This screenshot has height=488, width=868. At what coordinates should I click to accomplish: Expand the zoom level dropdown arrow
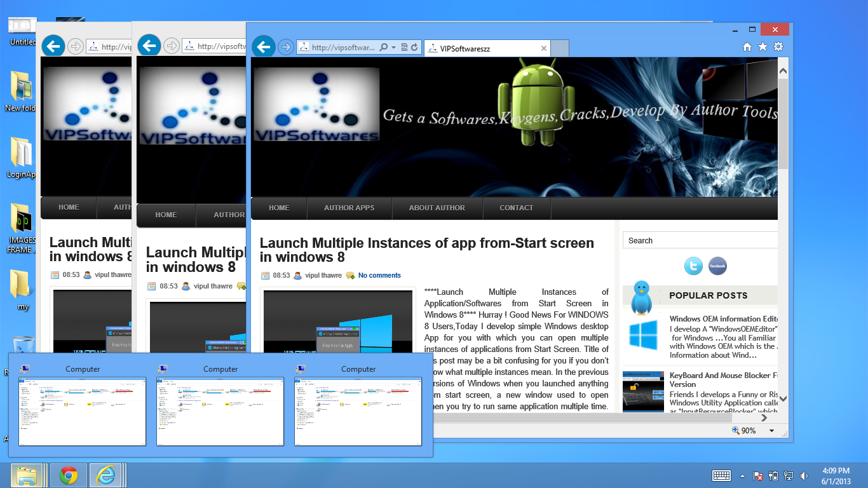[x=772, y=431]
